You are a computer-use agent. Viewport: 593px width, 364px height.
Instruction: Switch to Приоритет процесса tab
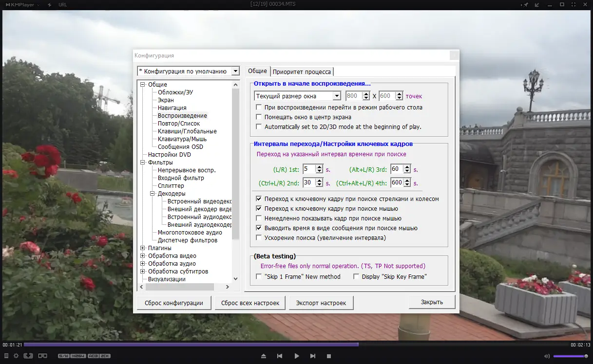point(302,72)
